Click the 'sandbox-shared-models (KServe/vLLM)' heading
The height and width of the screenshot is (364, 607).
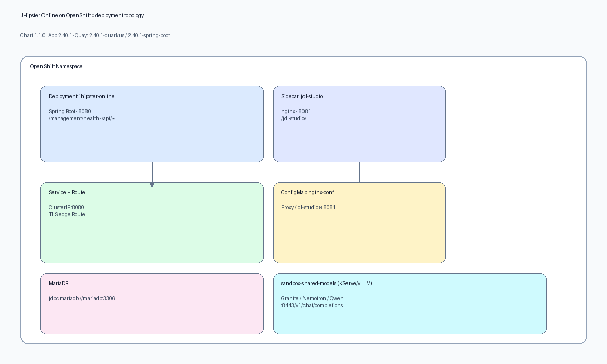tap(327, 283)
